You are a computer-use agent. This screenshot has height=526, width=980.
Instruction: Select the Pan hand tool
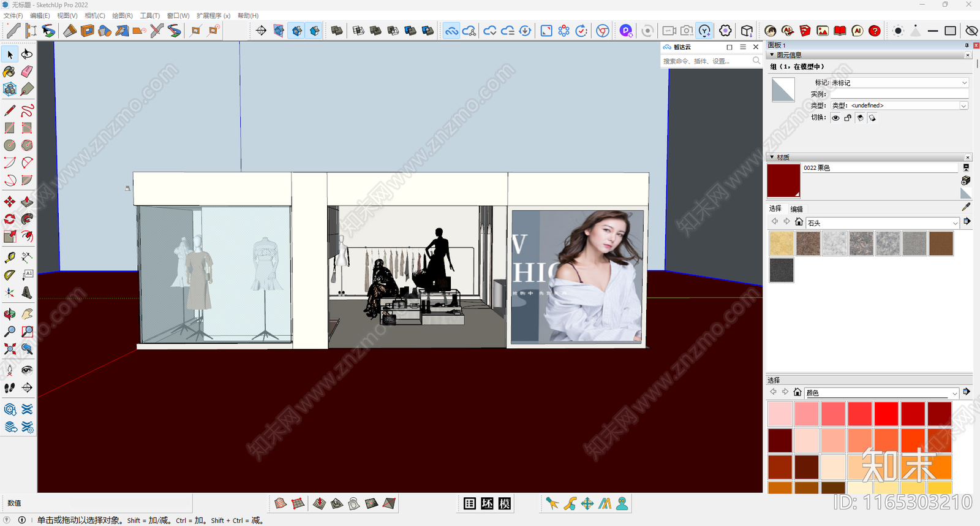27,314
